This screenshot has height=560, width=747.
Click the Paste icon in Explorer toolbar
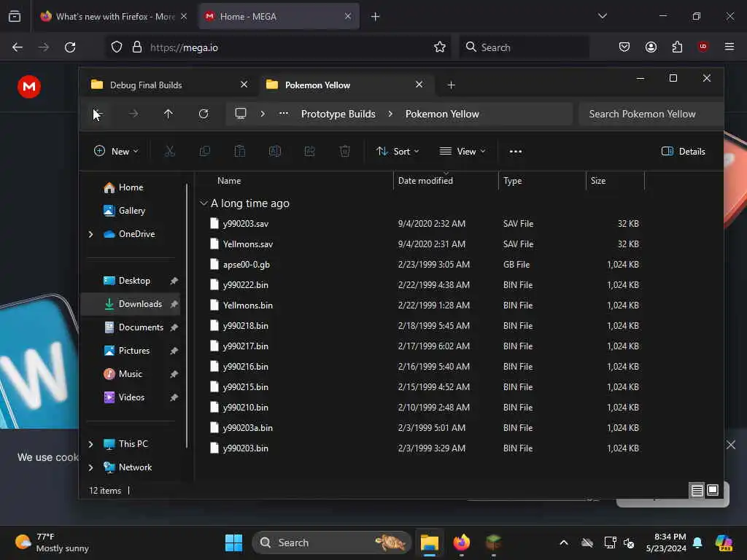tap(239, 152)
